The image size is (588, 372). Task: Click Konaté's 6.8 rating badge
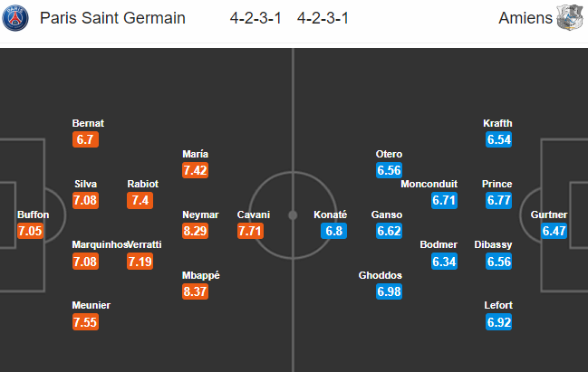point(333,231)
